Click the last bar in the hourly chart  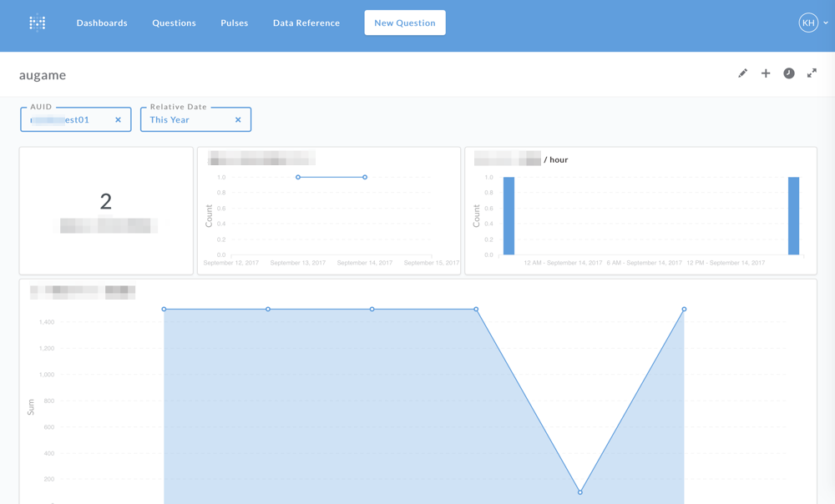pos(793,215)
